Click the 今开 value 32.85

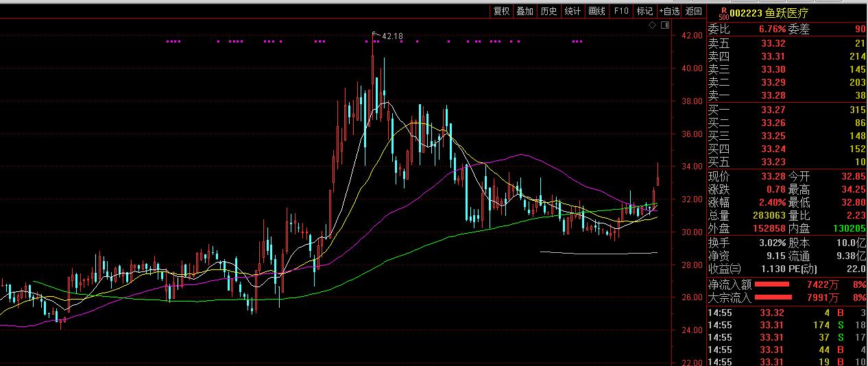[x=854, y=176]
